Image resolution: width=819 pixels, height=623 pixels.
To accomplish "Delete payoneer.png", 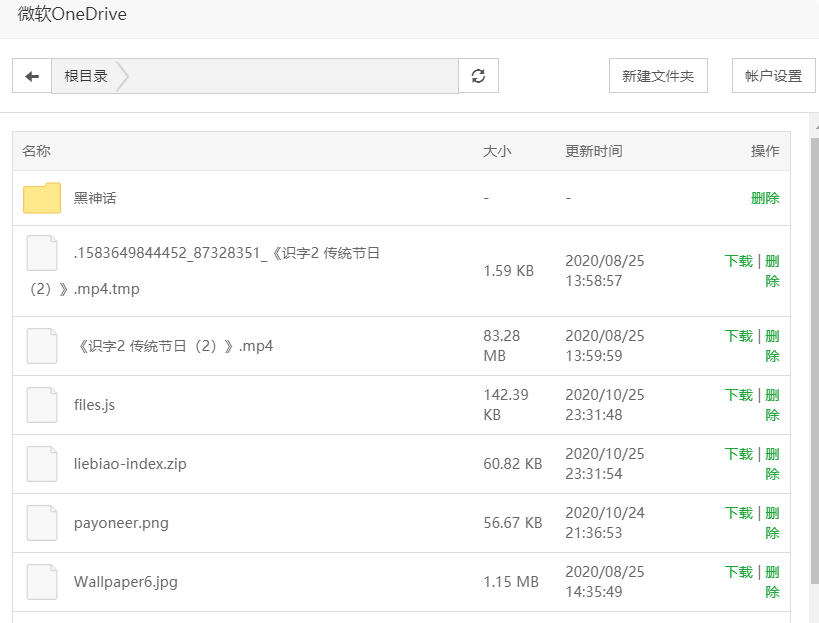I will 773,523.
